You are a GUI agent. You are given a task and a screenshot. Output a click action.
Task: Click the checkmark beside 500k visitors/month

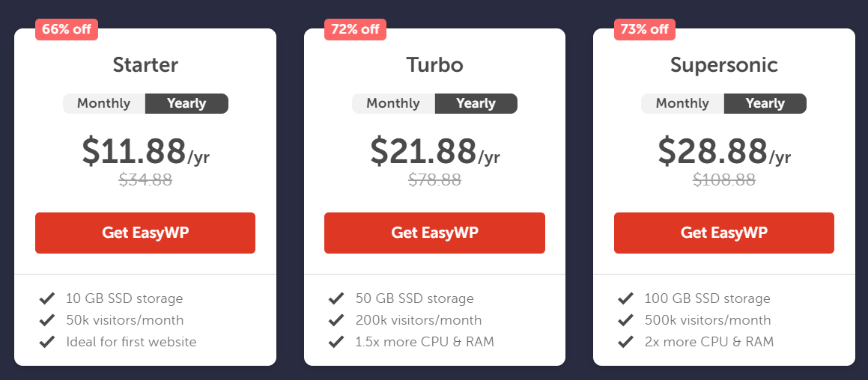coord(625,320)
